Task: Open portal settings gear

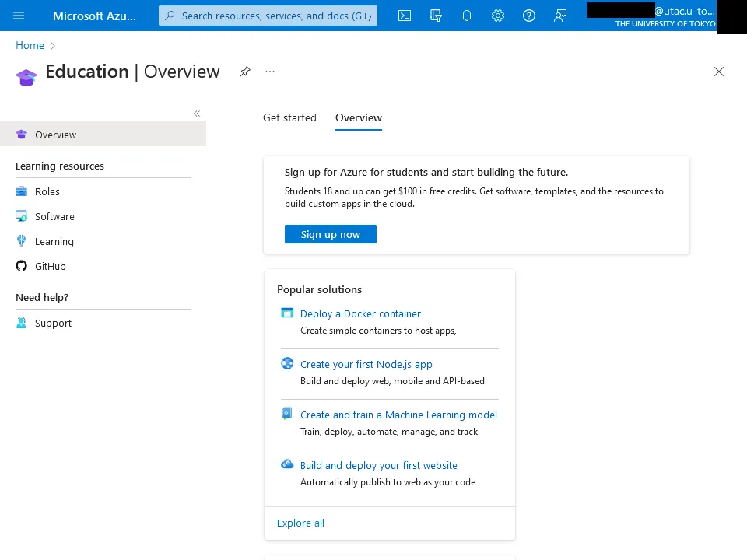Action: [498, 16]
